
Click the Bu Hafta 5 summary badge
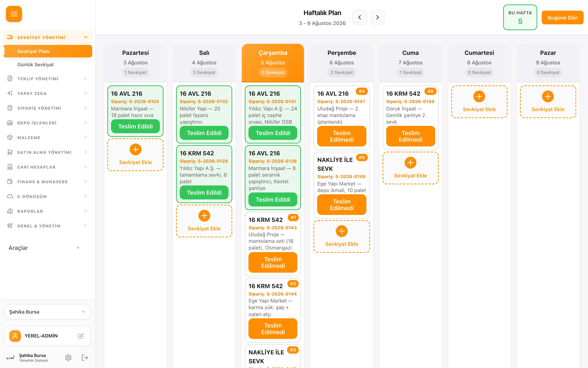click(520, 17)
